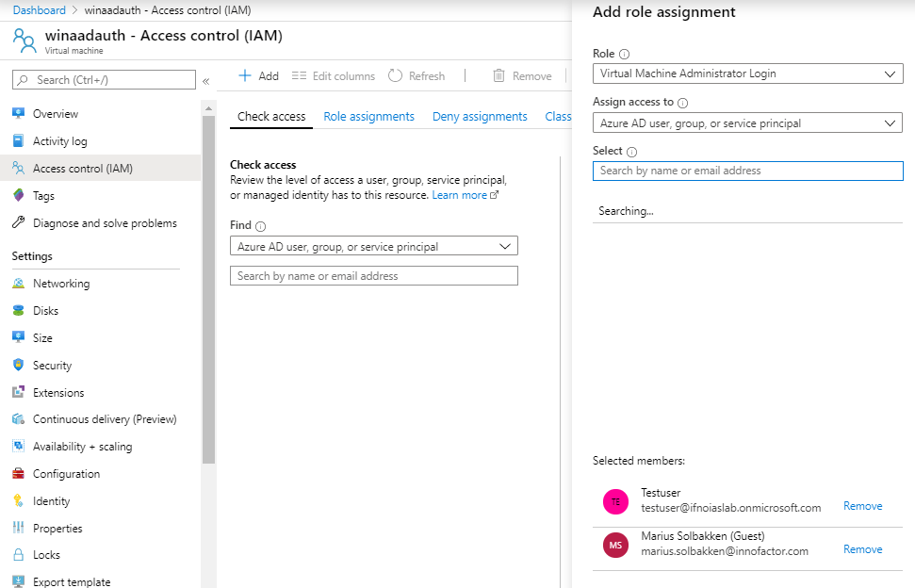Switch to the Role assignments tab
Image resolution: width=915 pixels, height=588 pixels.
[x=368, y=117]
